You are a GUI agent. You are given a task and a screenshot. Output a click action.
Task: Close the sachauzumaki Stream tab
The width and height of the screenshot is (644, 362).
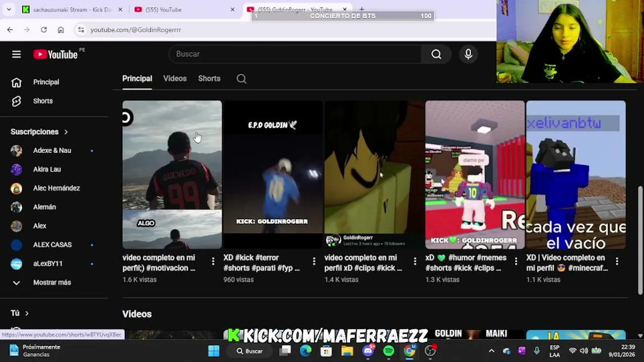pos(120,10)
